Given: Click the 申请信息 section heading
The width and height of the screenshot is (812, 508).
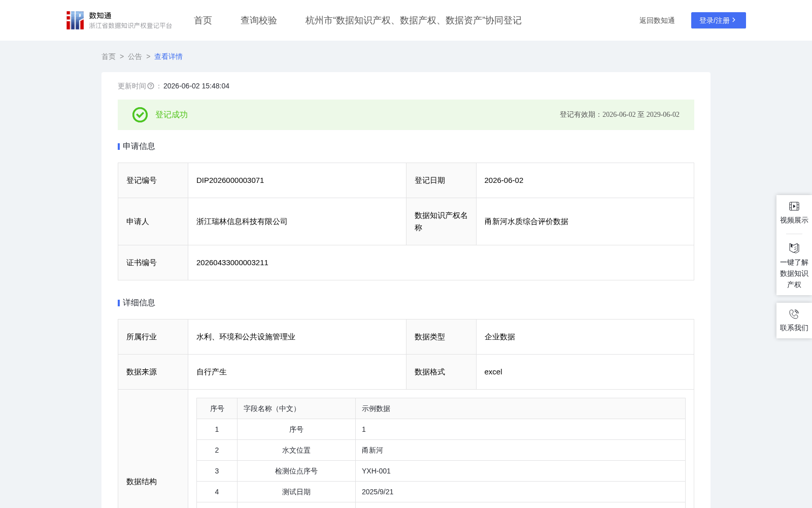Looking at the screenshot, I should click(x=139, y=146).
